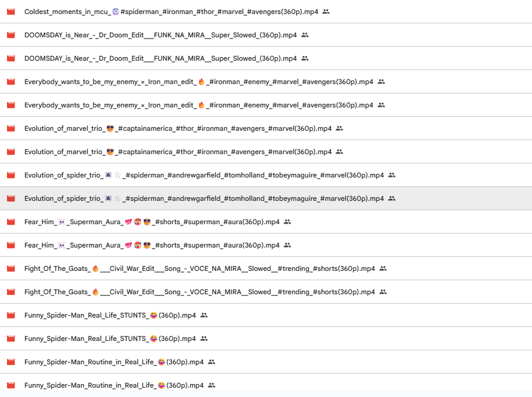Select the lower Fight_Of_The_Goats file name
Image resolution: width=532 pixels, height=397 pixels.
tap(199, 292)
